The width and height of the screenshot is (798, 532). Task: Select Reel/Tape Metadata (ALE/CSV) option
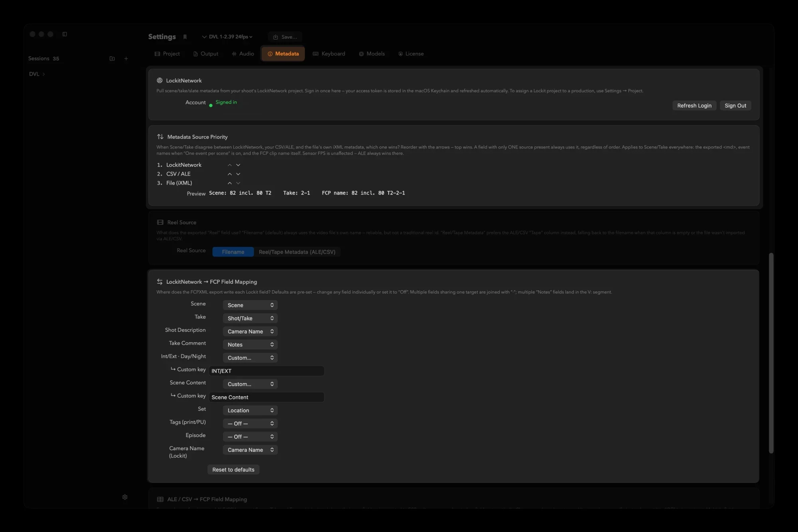(x=297, y=252)
